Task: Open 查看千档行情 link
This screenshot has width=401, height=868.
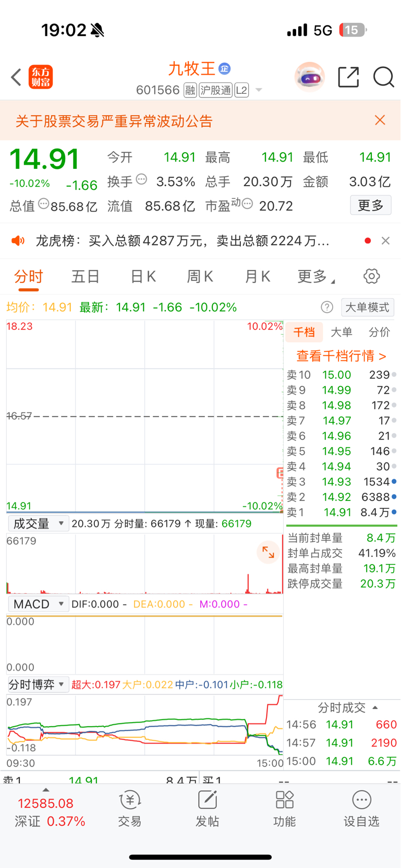Action: [342, 356]
